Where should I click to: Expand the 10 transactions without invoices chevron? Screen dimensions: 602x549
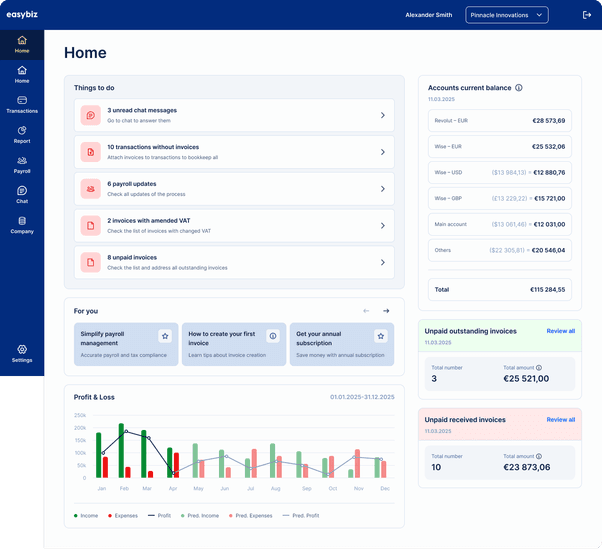[x=382, y=152]
